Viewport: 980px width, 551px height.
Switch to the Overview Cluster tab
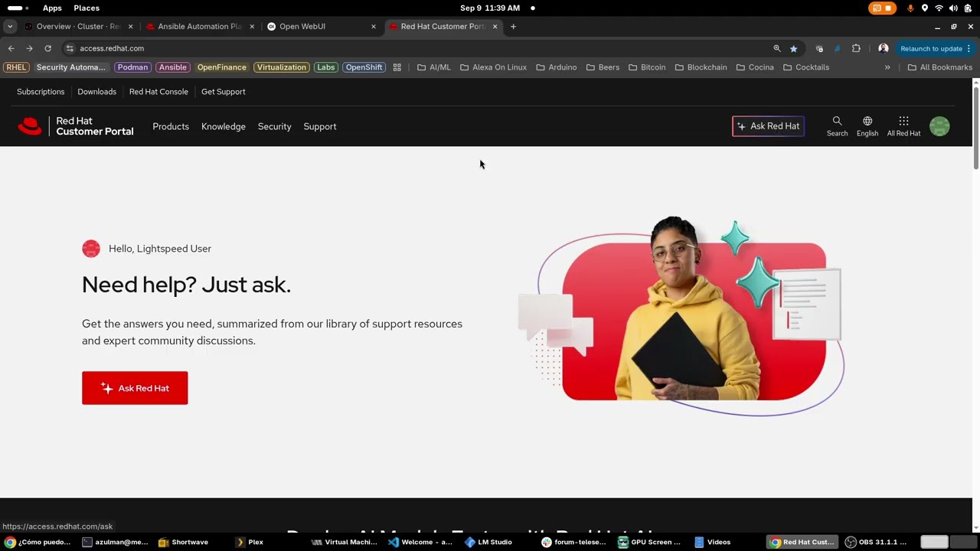pyautogui.click(x=78, y=26)
